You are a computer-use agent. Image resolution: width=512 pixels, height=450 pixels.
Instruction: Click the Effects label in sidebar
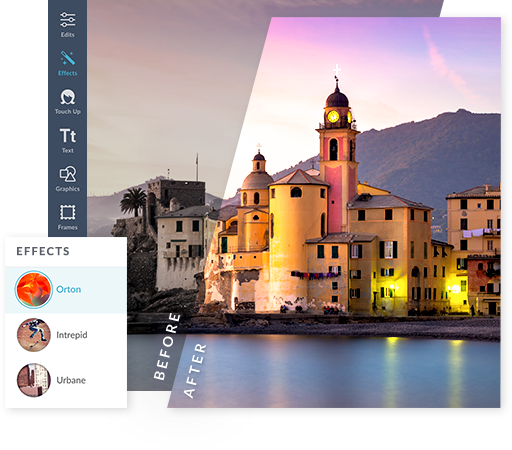tap(68, 73)
